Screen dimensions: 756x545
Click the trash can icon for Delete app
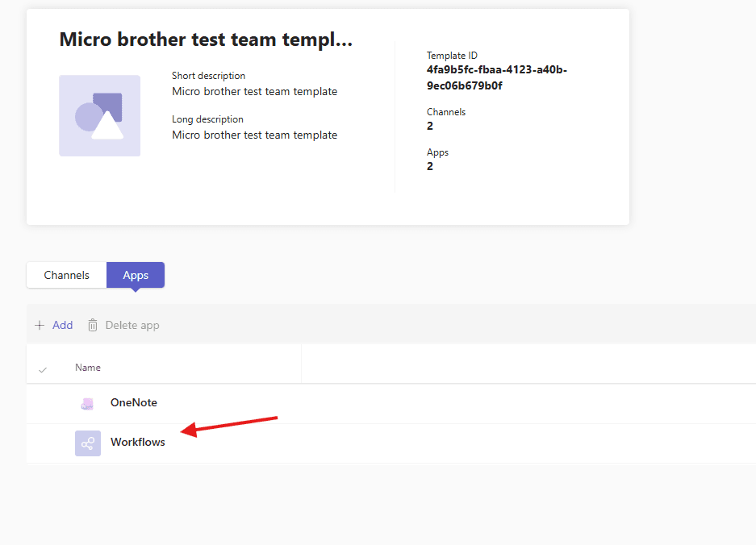pyautogui.click(x=93, y=326)
